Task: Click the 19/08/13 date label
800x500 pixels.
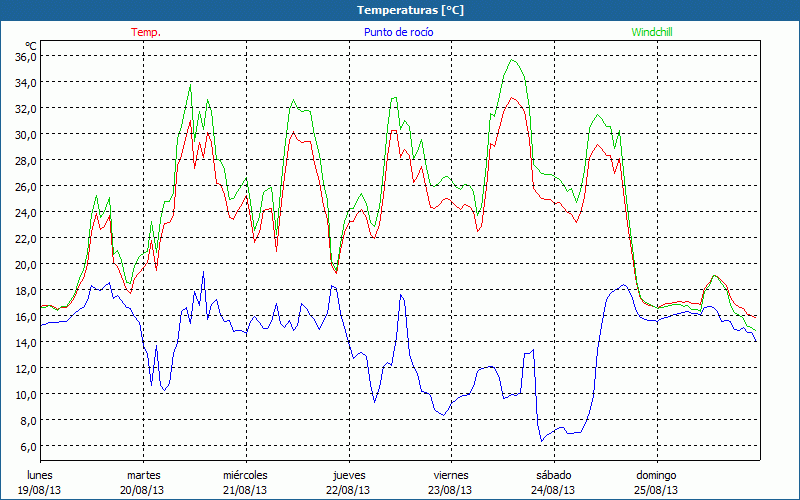Action: pos(40,490)
